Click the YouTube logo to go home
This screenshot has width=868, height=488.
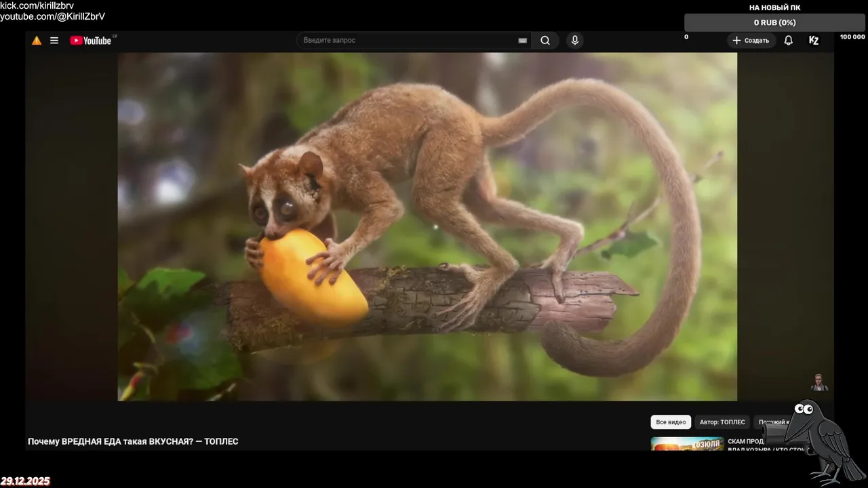coord(90,41)
